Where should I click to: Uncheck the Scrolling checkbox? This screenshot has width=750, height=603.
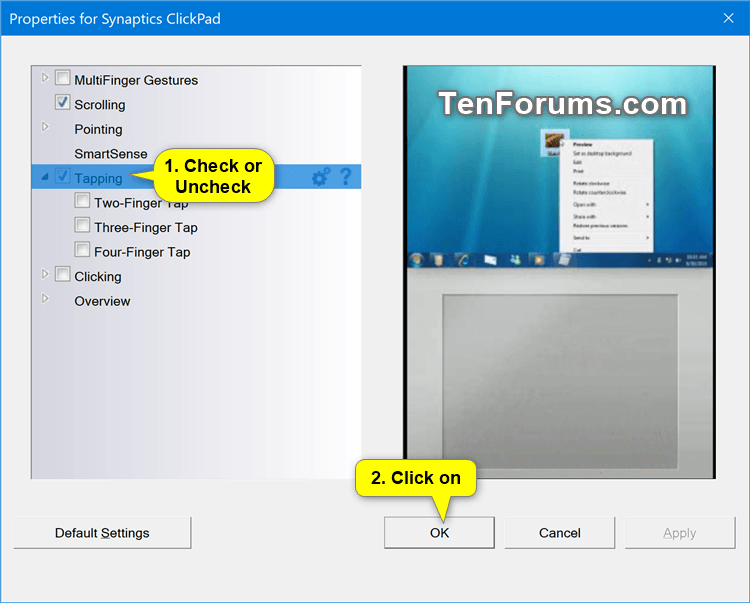pos(63,102)
